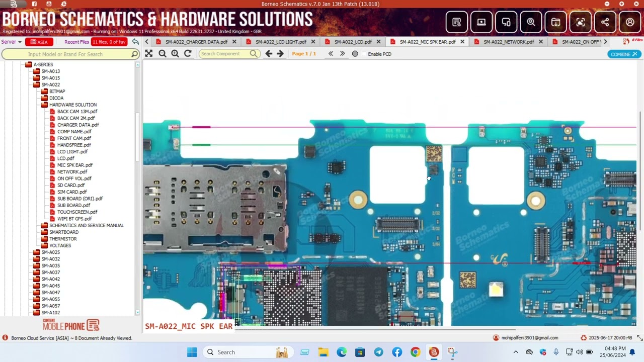Jump forward with double right chevron

coord(342,54)
